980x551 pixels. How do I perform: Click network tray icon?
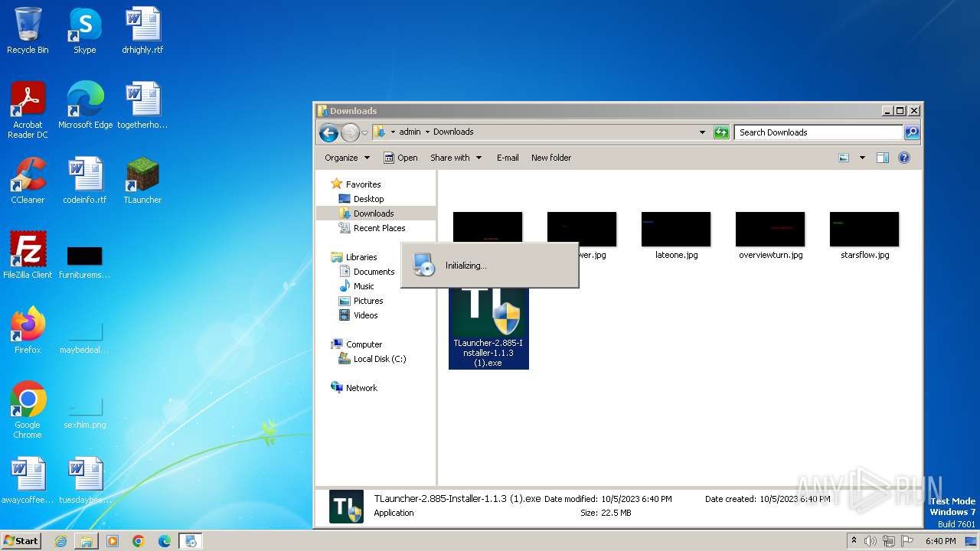click(x=888, y=541)
